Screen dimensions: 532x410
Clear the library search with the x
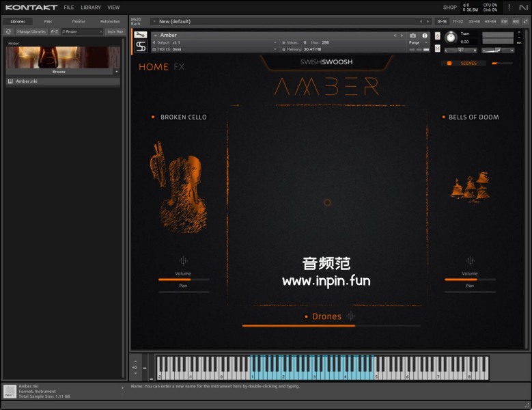(x=101, y=31)
